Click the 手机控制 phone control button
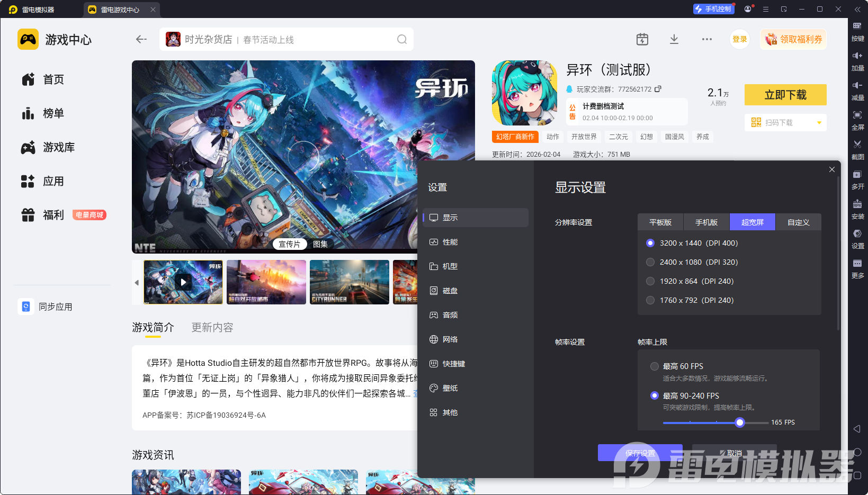This screenshot has width=868, height=495. click(713, 9)
